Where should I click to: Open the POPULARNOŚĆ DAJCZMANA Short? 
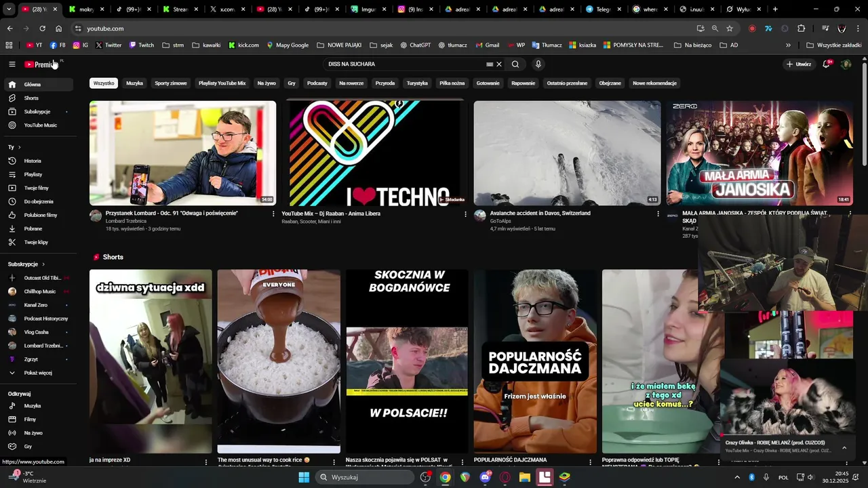536,361
